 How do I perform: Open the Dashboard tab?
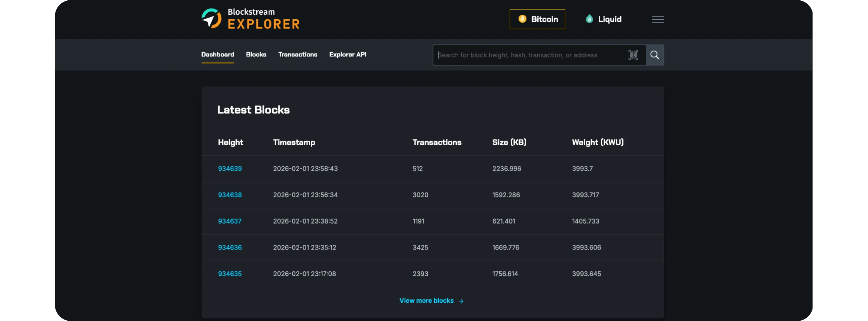pyautogui.click(x=217, y=54)
